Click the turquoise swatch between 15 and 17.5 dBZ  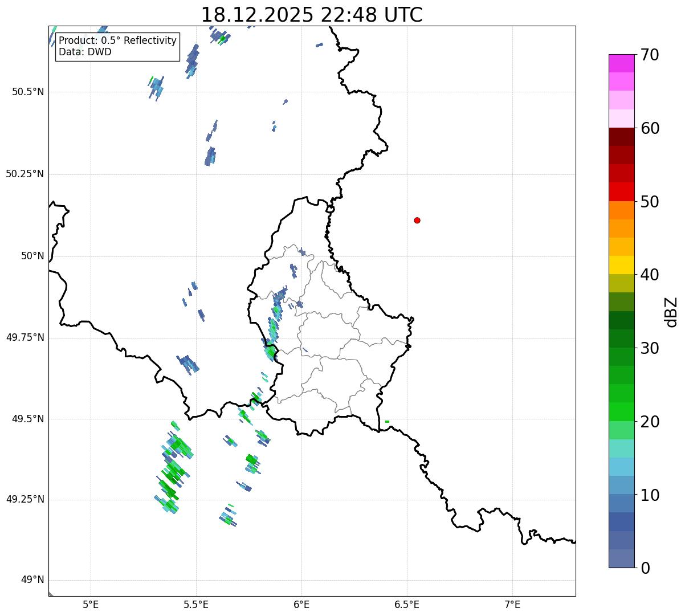point(621,448)
